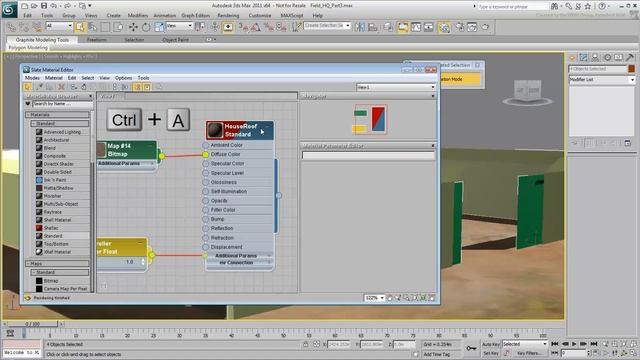This screenshot has height=360, width=640.
Task: Click the Opacity input socket
Action: 206,201
